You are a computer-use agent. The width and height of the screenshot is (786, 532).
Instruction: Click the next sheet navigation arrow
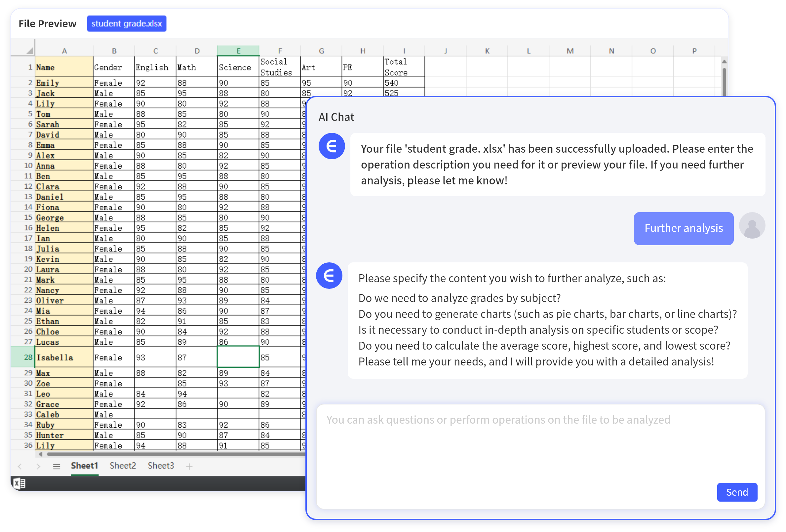coord(39,466)
